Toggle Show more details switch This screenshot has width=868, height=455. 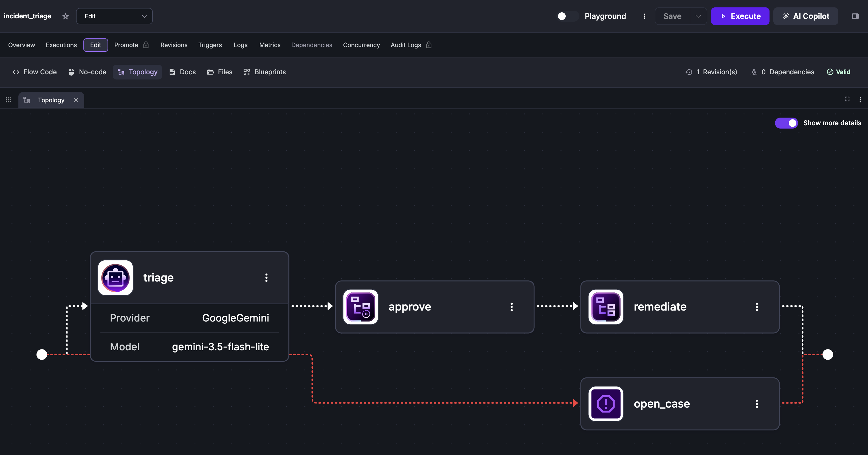[786, 123]
